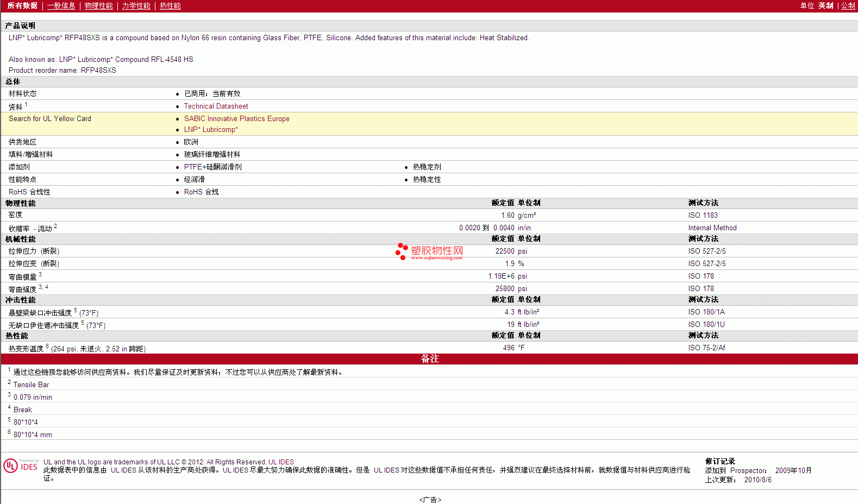Select the density value 1.60 g/cm³

pos(518,216)
